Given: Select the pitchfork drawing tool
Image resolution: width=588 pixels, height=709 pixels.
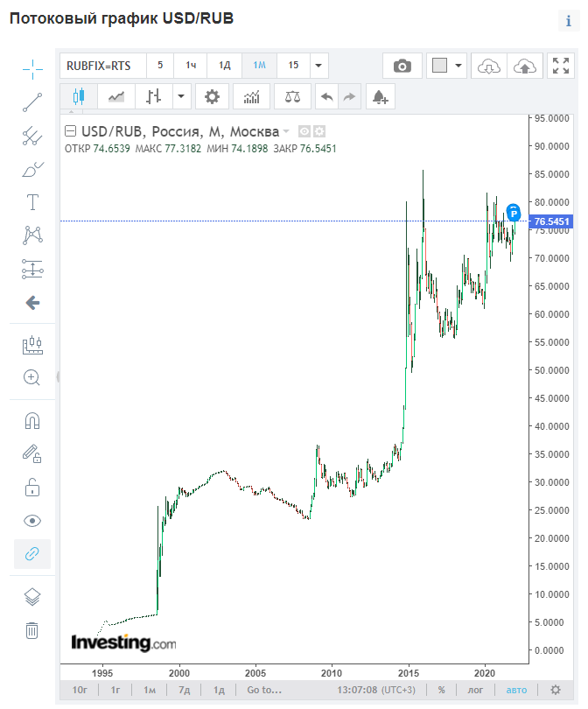Looking at the screenshot, I should pos(32,135).
